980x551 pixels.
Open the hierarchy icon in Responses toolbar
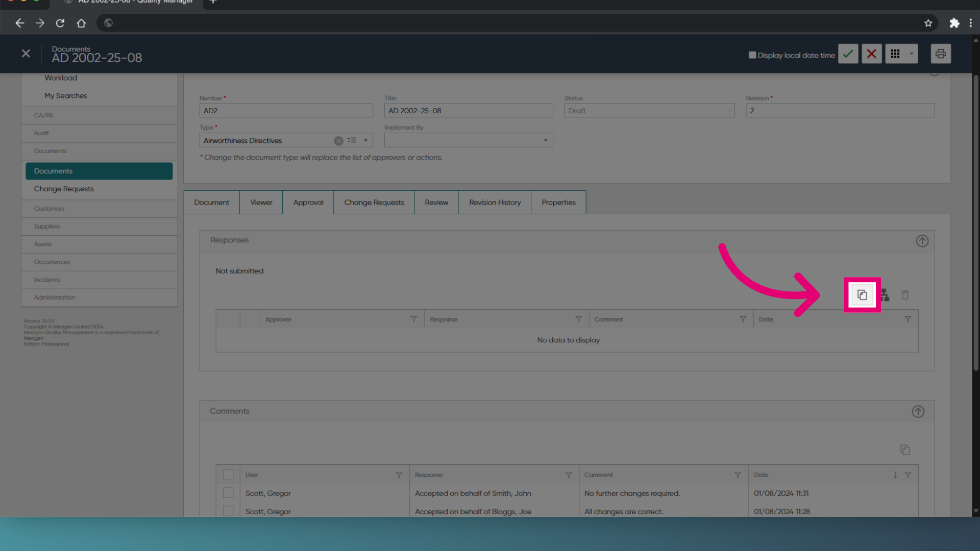[x=885, y=295]
